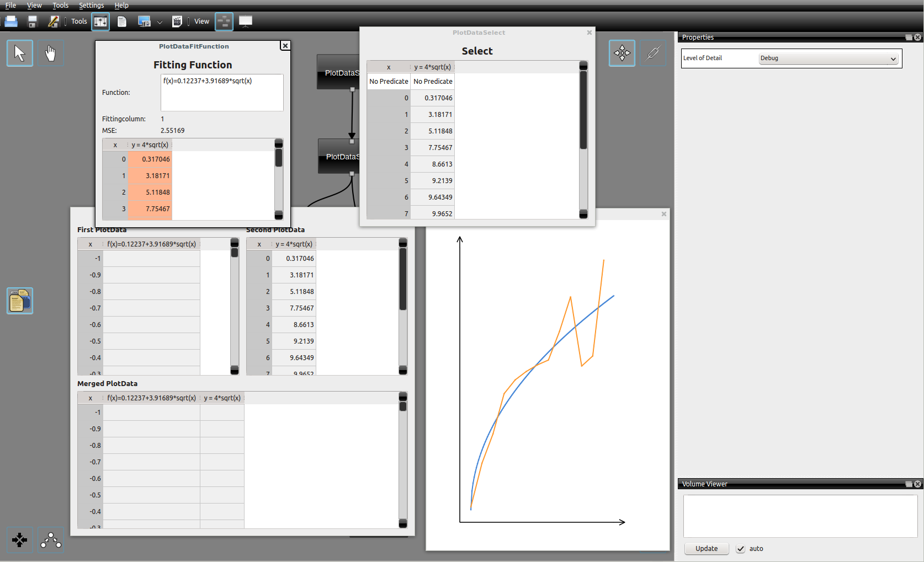924x562 pixels.
Task: Click the inward arrows center-view icon
Action: [x=20, y=540]
